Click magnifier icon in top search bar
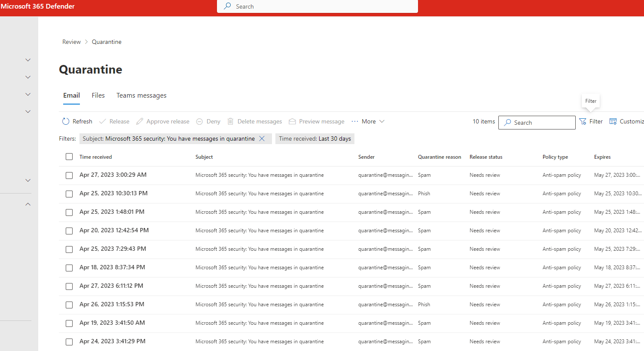The height and width of the screenshot is (351, 644). pyautogui.click(x=228, y=6)
